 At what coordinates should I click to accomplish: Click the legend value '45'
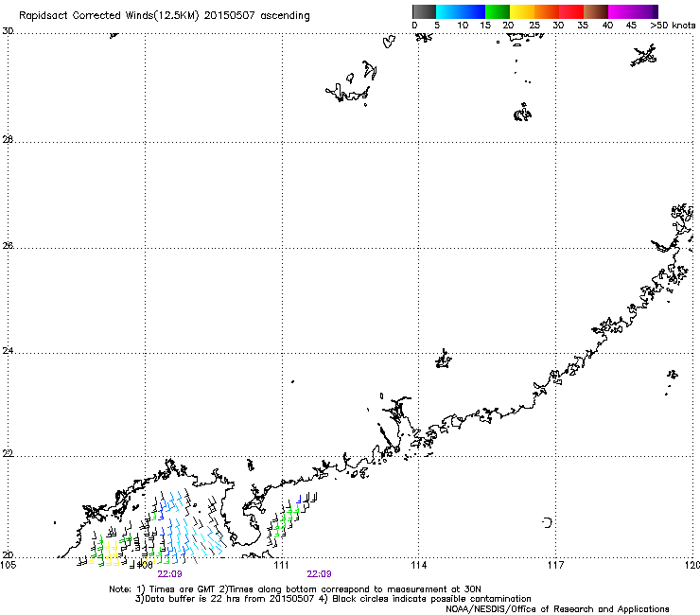click(x=631, y=26)
